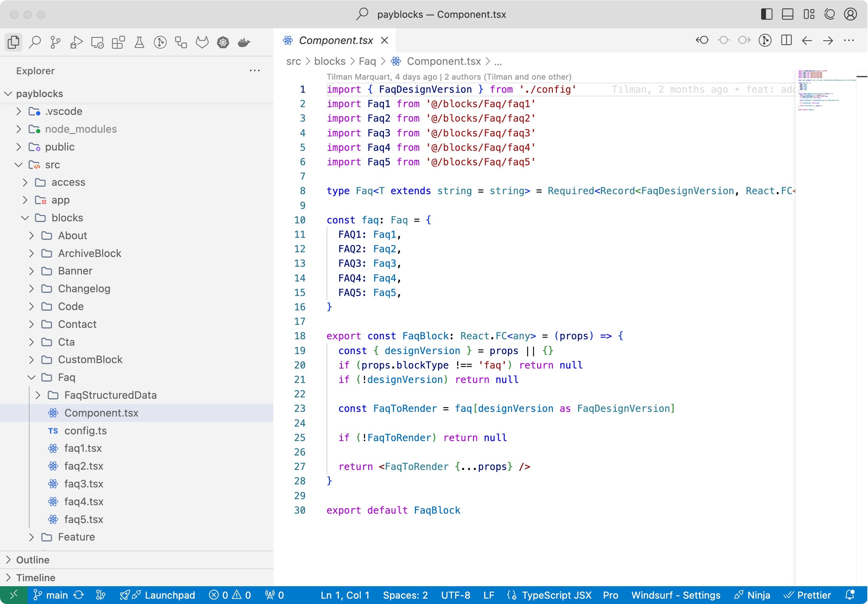Expand the Outline section

tap(136, 560)
